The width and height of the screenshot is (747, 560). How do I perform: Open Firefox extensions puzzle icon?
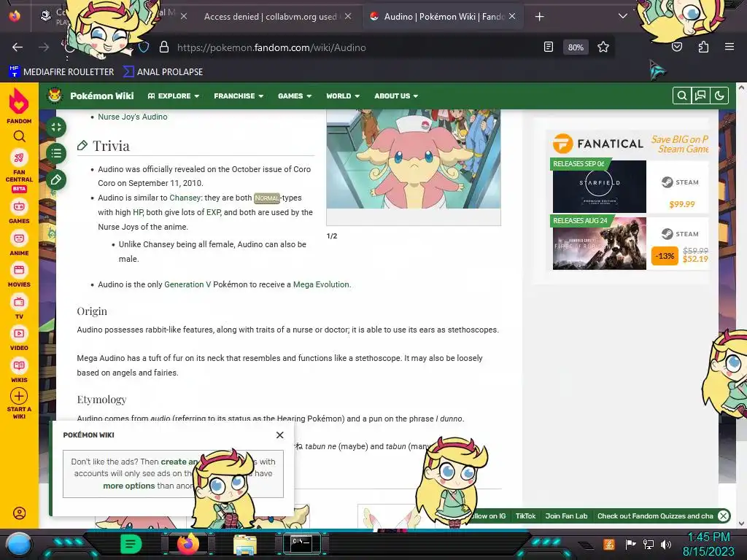[x=703, y=47]
